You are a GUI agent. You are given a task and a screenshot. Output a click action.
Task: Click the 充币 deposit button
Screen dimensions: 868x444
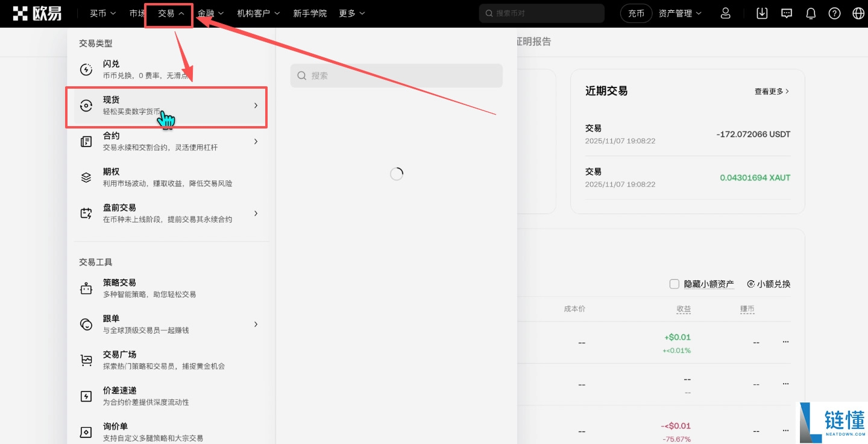636,13
